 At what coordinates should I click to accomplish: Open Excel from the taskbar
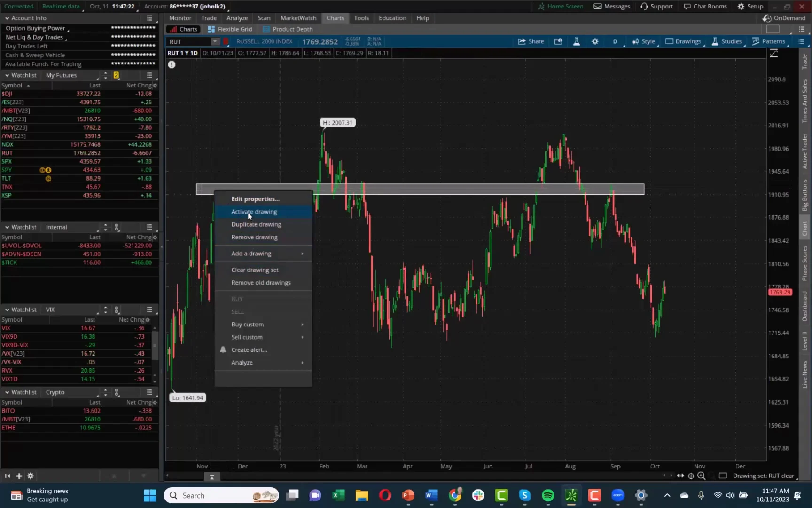tap(338, 495)
